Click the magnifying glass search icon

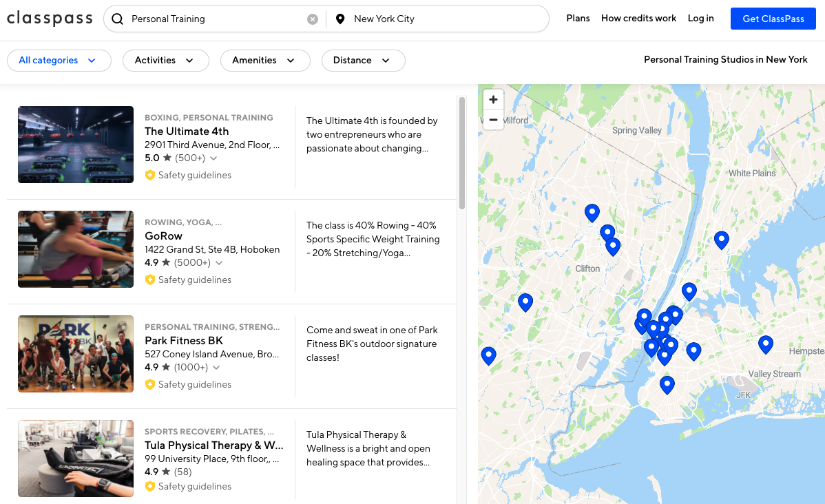pyautogui.click(x=117, y=19)
